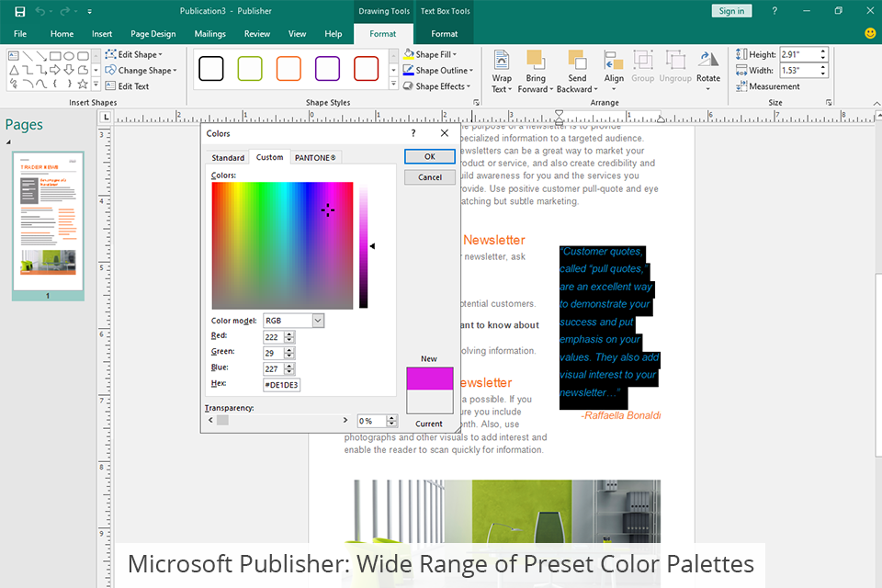Viewport: 882px width, 588px height.
Task: Select the Arc shape
Action: coord(28,84)
